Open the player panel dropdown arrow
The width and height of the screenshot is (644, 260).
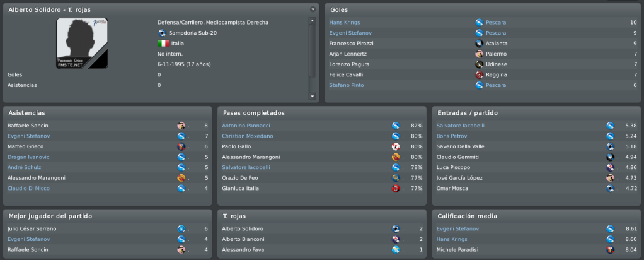click(x=313, y=9)
